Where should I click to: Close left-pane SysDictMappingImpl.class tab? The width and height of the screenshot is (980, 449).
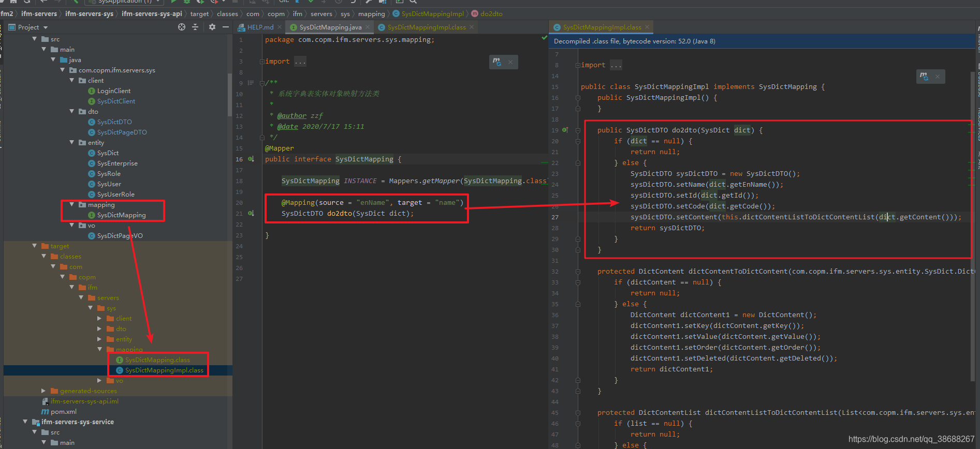tap(472, 27)
